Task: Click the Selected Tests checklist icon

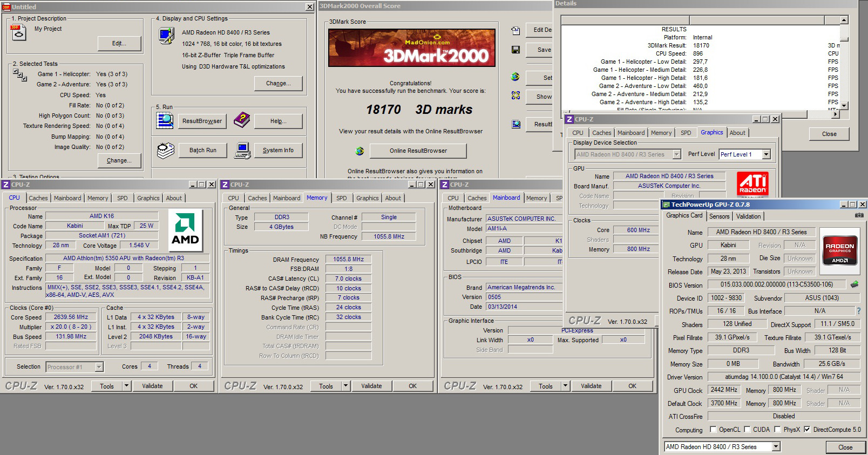Action: tap(20, 75)
